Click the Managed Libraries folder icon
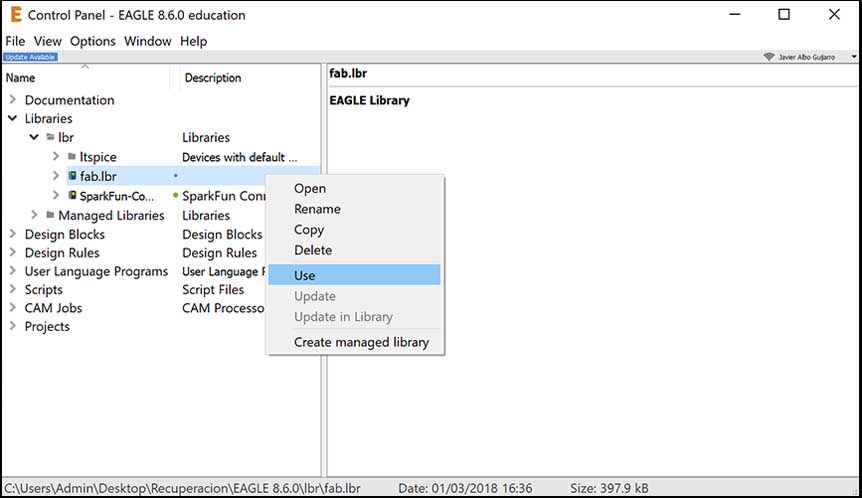The width and height of the screenshot is (862, 498). tap(50, 215)
